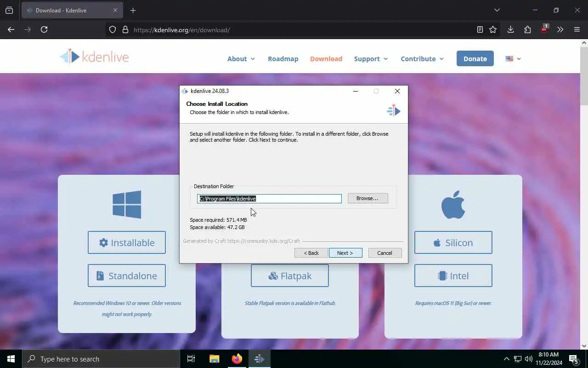This screenshot has height=368, width=588.
Task: Click the taskbar clock and date
Action: 548,359
